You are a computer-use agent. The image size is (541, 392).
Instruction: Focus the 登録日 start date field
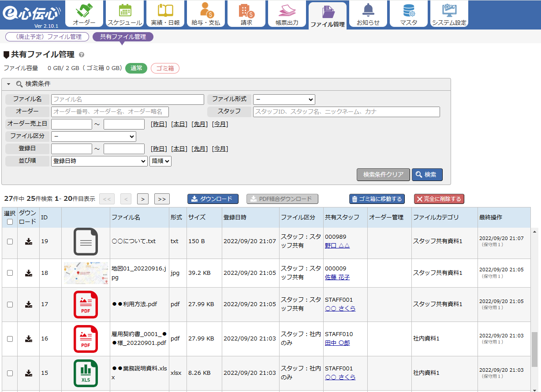[71, 149]
